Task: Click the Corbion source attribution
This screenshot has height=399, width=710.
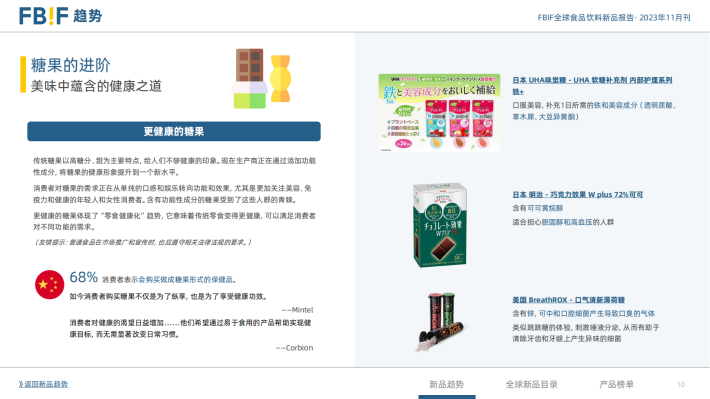Action: pyautogui.click(x=294, y=348)
